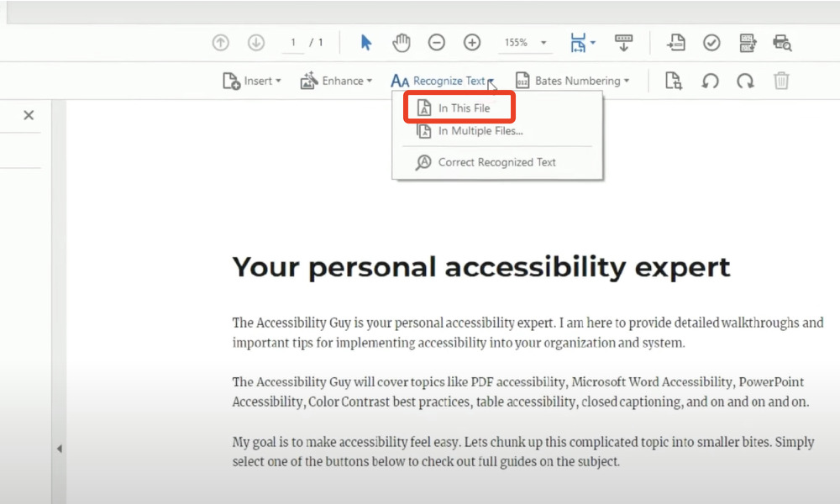Click the previous page up arrow

[x=220, y=42]
